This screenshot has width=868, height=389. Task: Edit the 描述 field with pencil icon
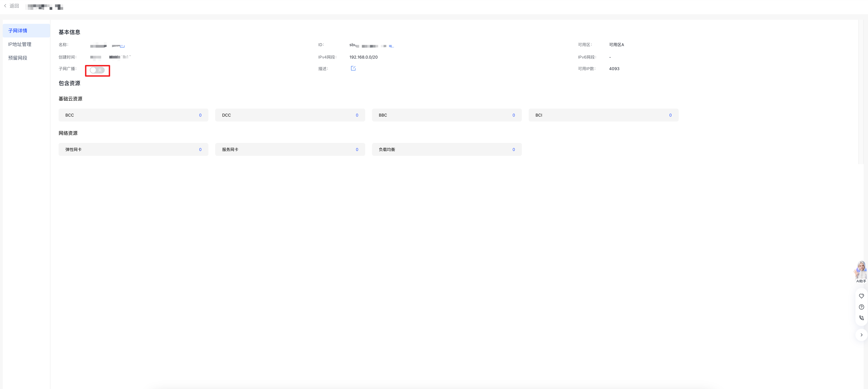(x=353, y=68)
